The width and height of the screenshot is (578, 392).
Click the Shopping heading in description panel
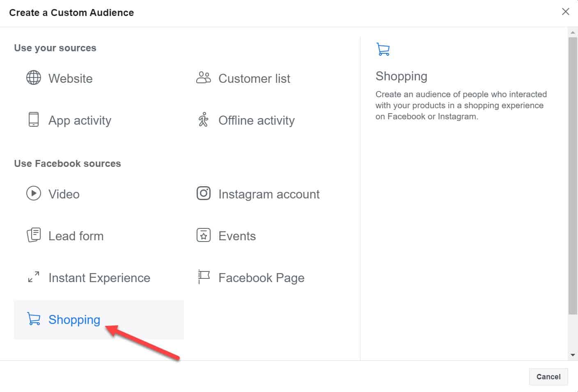pos(401,76)
